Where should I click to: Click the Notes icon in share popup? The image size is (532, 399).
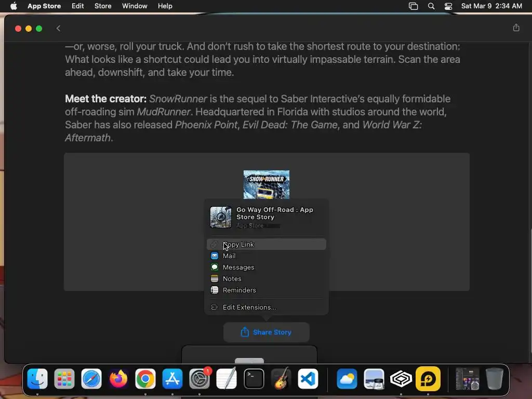click(215, 278)
